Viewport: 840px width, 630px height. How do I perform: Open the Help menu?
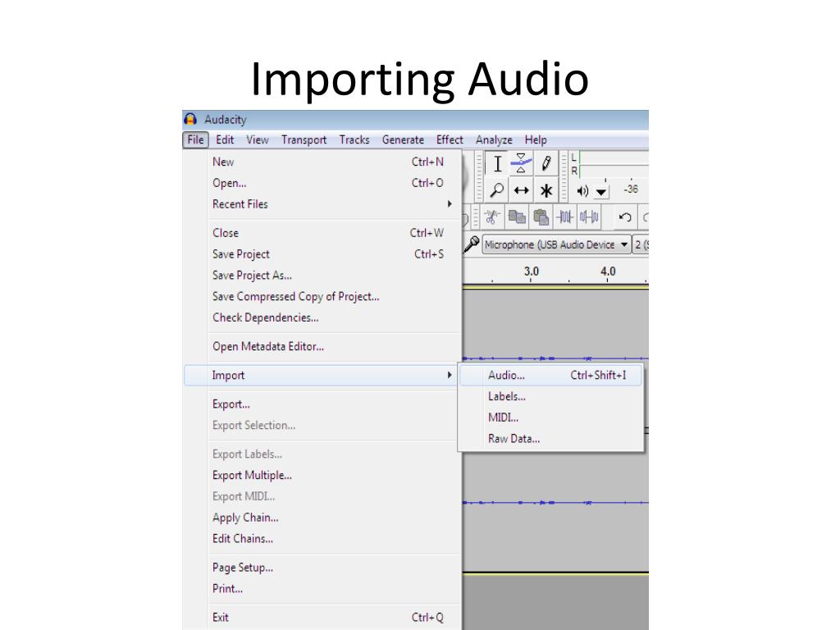pyautogui.click(x=536, y=139)
